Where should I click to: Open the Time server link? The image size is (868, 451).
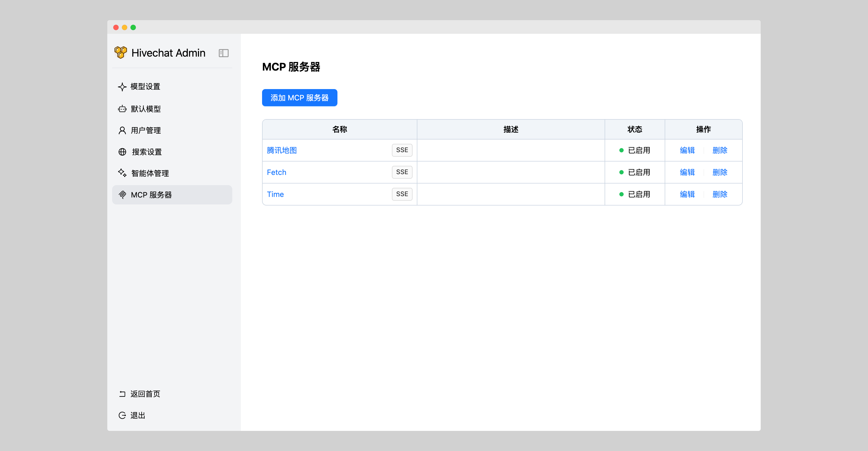click(x=275, y=194)
